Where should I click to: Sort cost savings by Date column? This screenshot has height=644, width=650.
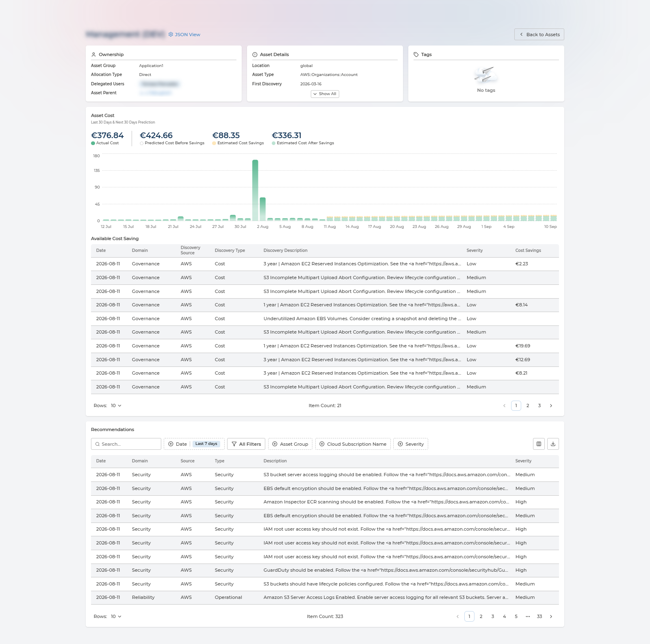click(x=101, y=251)
